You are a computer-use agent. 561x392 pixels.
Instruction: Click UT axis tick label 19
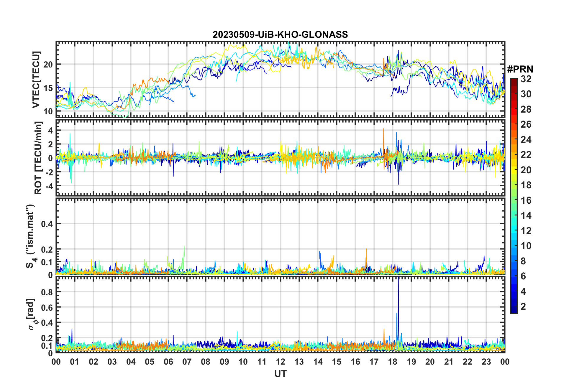411,362
